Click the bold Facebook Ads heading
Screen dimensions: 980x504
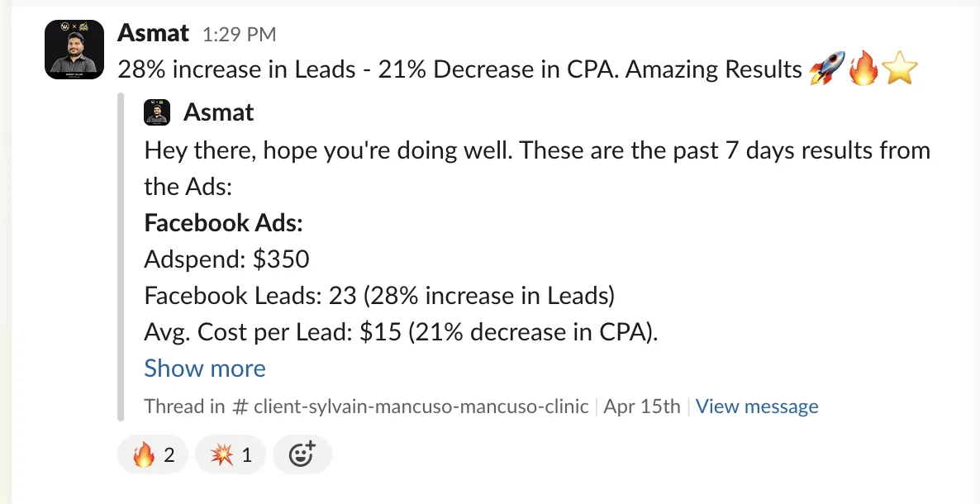coord(224,223)
